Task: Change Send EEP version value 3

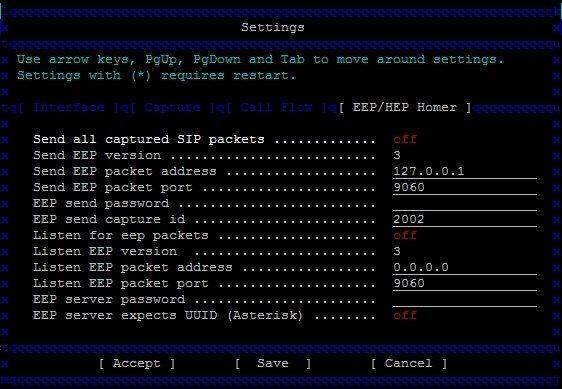Action: click(x=397, y=155)
